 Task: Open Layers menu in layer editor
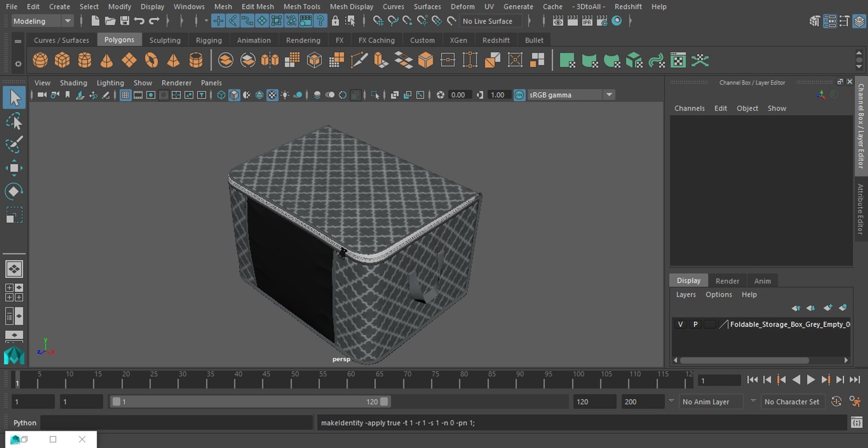[686, 294]
